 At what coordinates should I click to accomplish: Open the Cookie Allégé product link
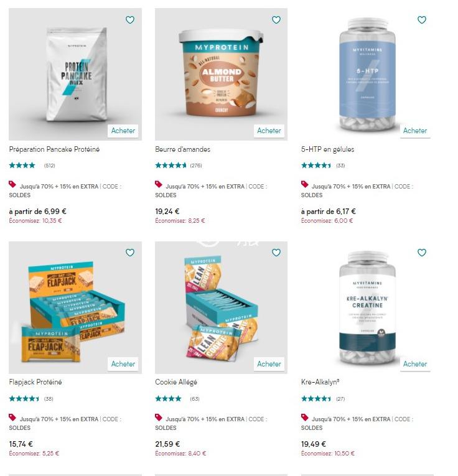[x=176, y=382]
